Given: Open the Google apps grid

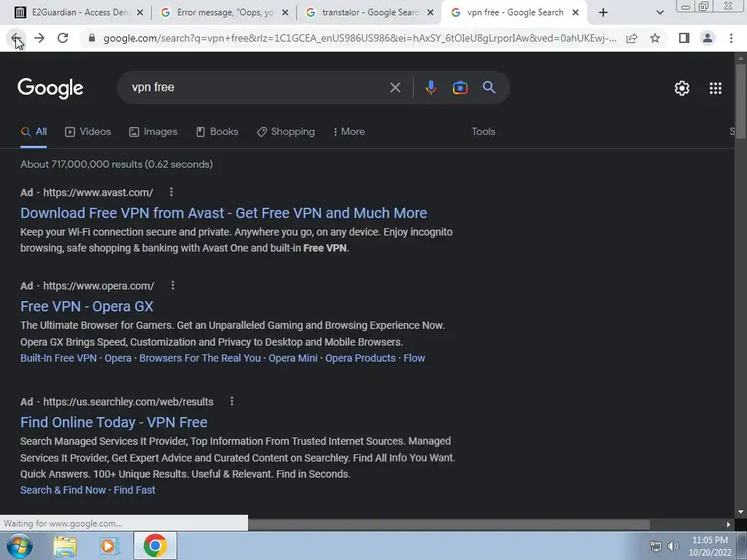Looking at the screenshot, I should tap(715, 88).
